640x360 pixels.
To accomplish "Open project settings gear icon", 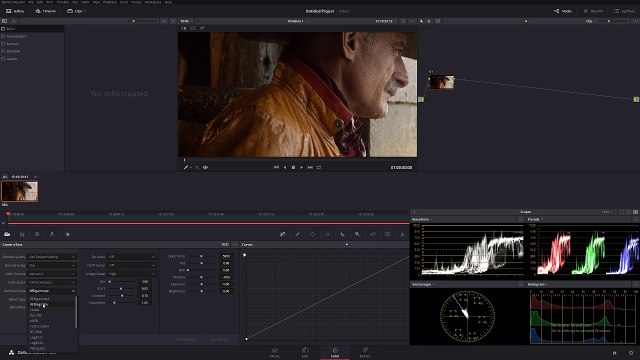I will [x=631, y=353].
